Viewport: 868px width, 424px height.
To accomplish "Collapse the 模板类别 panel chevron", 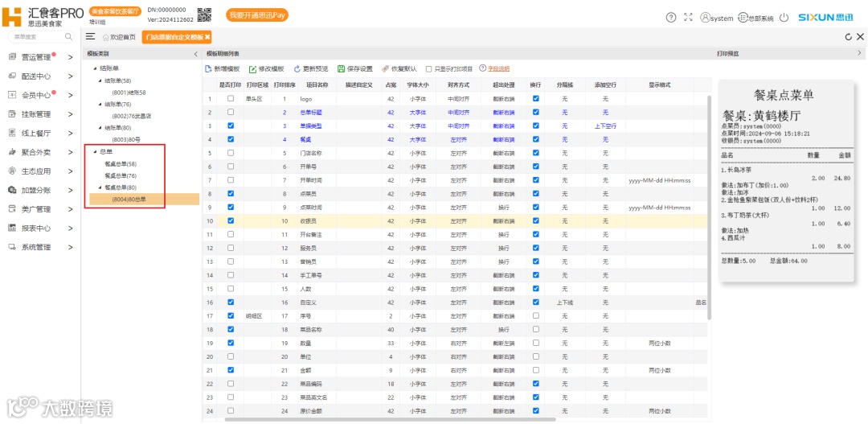I will 195,54.
